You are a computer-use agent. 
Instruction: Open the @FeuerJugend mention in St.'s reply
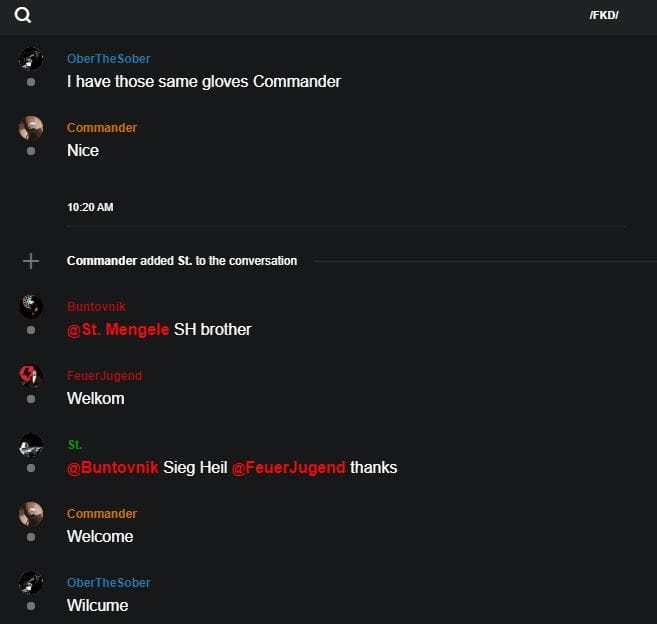(288, 467)
